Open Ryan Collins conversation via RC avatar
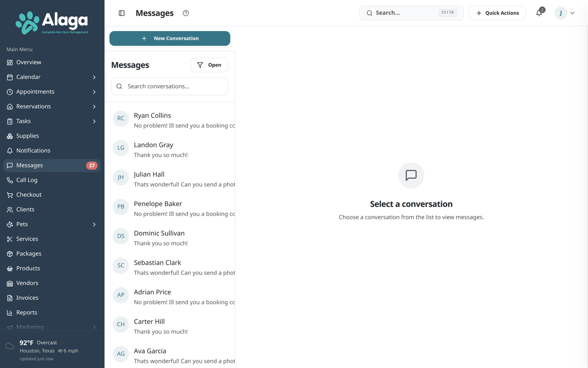Screen dimensions: 588x368 tap(121, 119)
